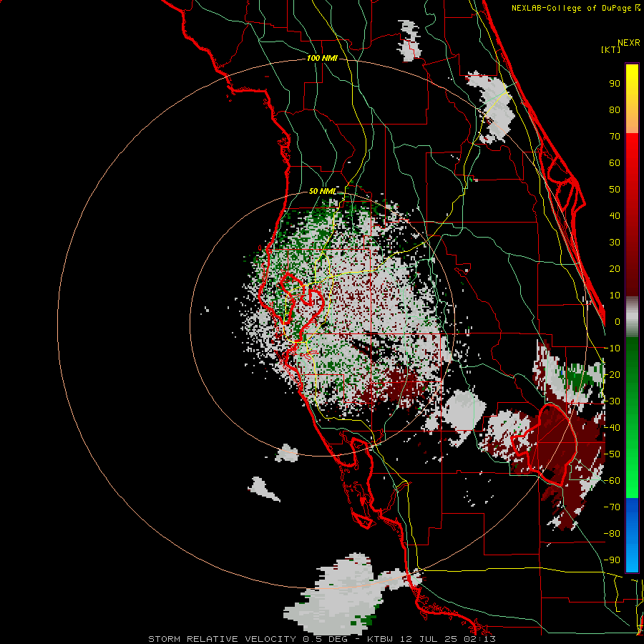Screen dimensions: 644x644
Task: Click the -40 knots scale label
Action: (612, 428)
